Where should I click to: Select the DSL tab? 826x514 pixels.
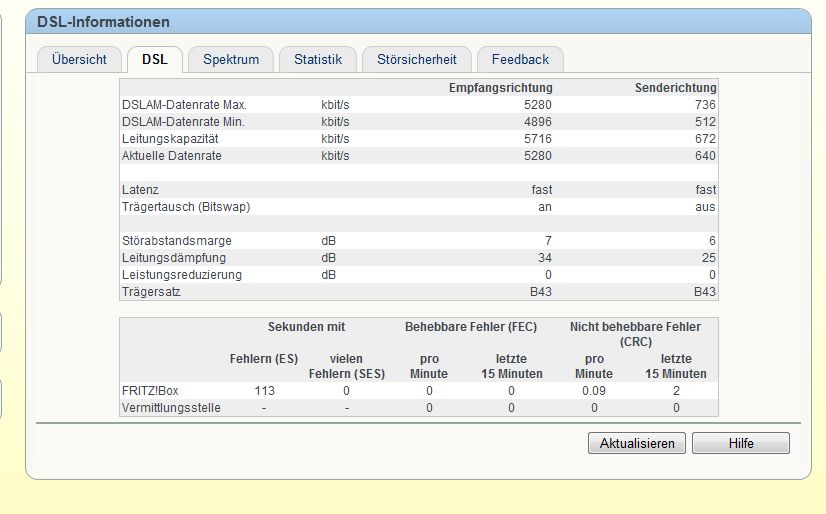155,60
